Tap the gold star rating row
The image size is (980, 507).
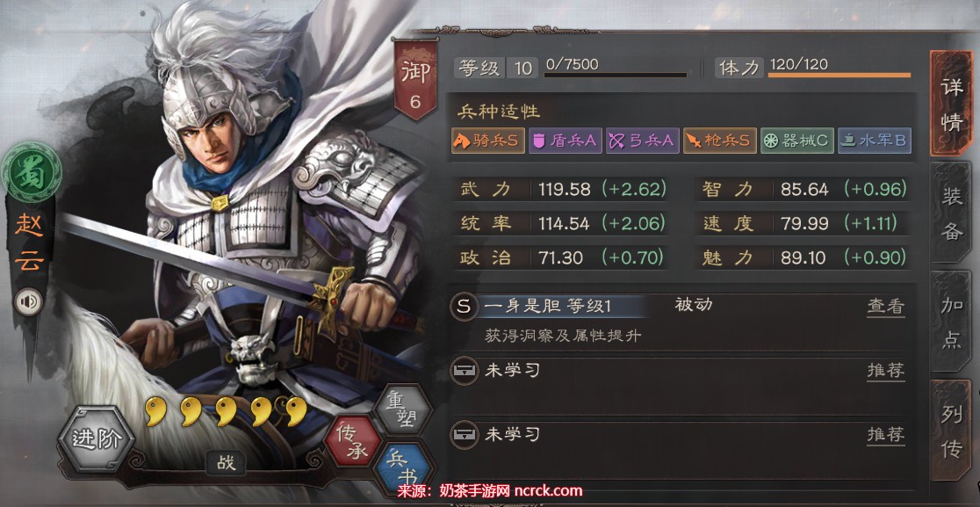coord(227,410)
